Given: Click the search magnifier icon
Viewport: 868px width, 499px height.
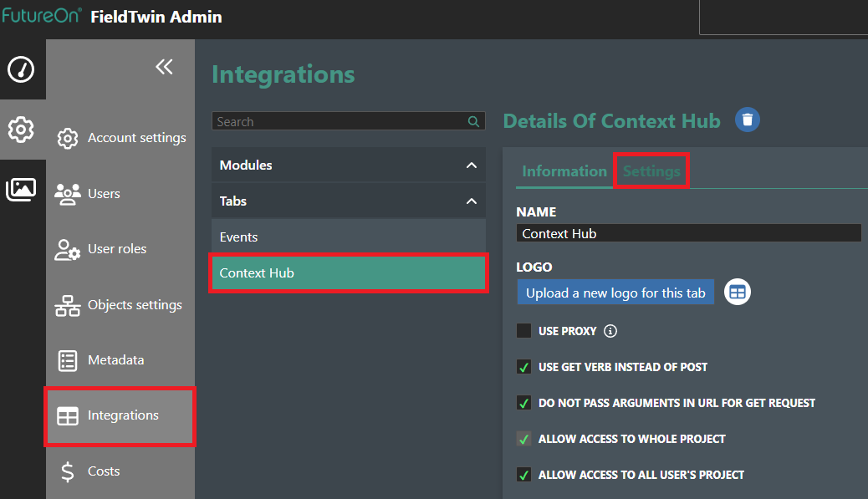Looking at the screenshot, I should click(473, 121).
